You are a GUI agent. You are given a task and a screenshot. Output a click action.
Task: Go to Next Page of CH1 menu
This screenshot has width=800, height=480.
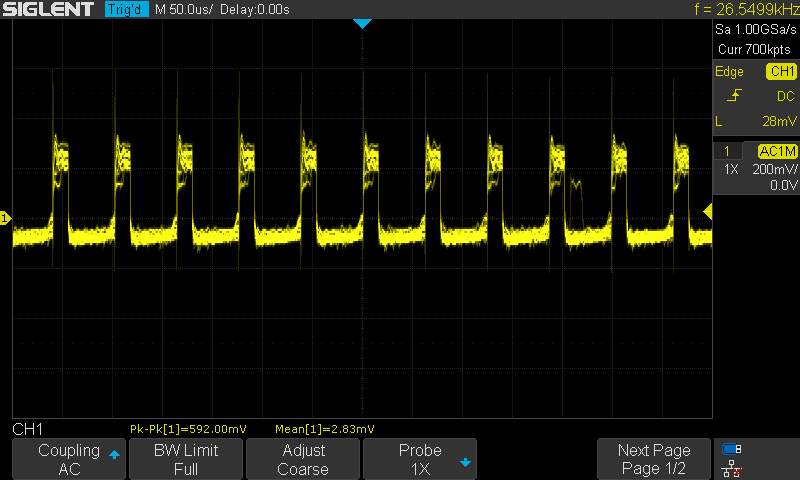coord(653,459)
